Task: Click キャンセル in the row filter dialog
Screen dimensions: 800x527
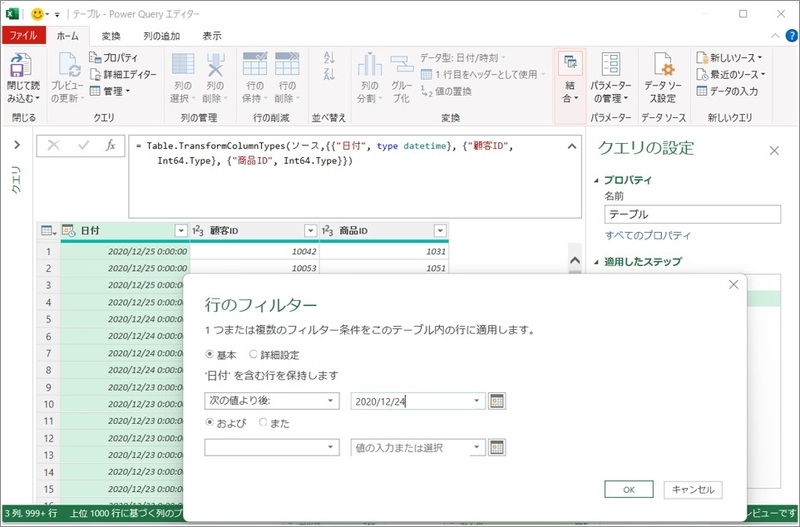Action: (x=693, y=489)
